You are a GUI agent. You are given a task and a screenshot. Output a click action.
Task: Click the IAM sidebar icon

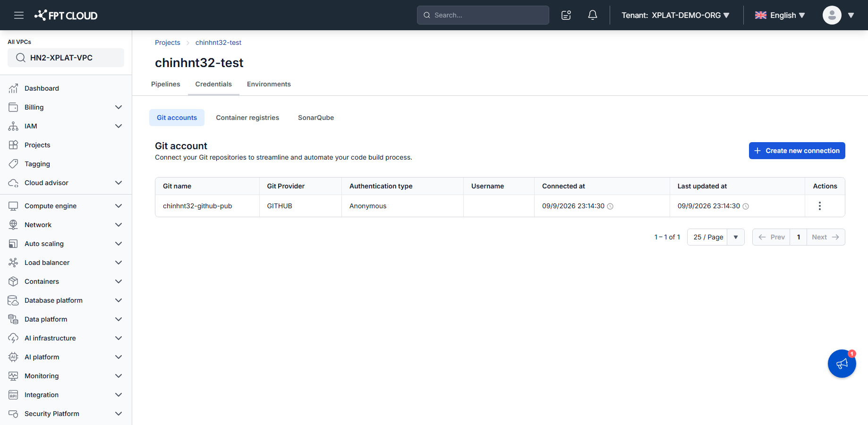pos(13,126)
